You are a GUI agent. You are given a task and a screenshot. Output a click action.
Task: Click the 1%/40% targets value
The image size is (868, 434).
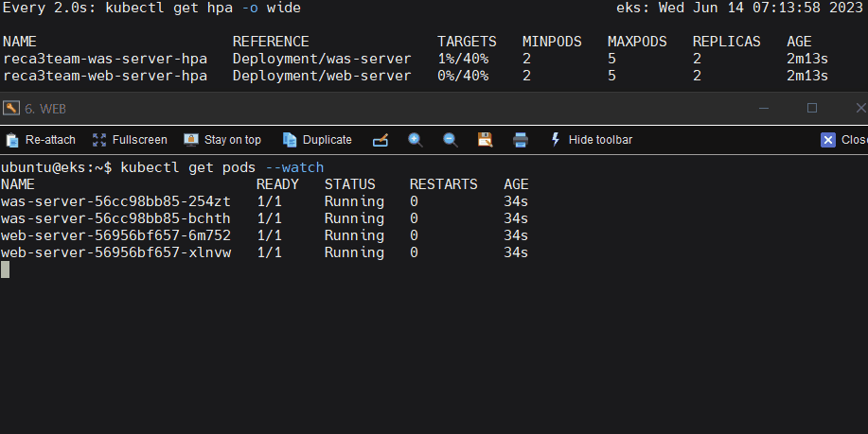pos(463,59)
